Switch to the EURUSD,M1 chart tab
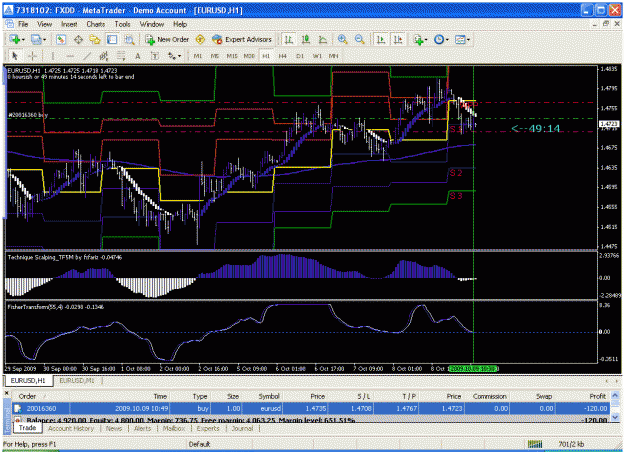This screenshot has height=452, width=625. pyautogui.click(x=77, y=381)
